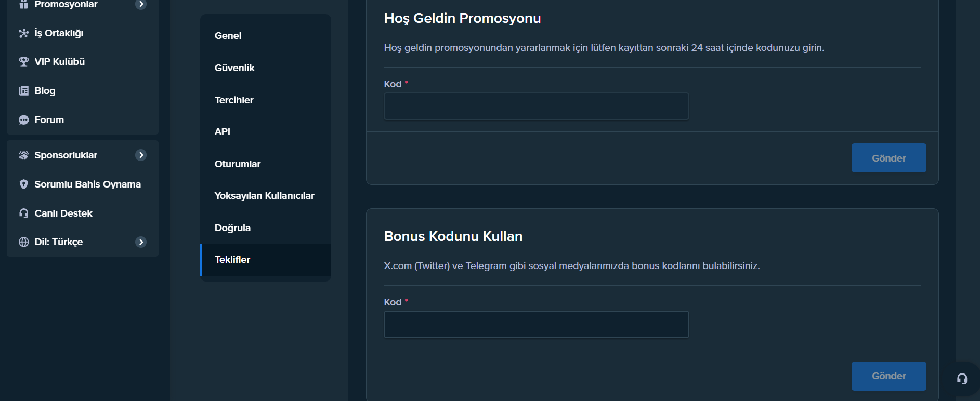
Task: Click the İş Ortaklığı sidebar icon
Action: point(23,33)
